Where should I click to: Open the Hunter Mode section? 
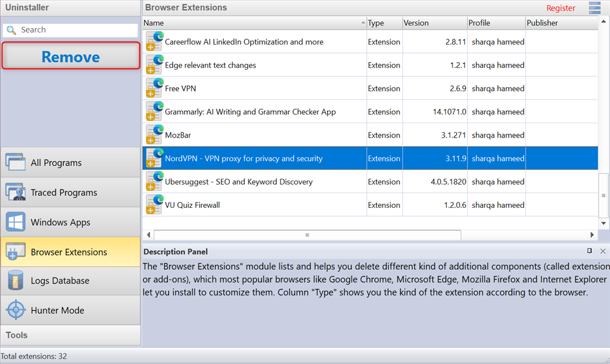click(70, 310)
